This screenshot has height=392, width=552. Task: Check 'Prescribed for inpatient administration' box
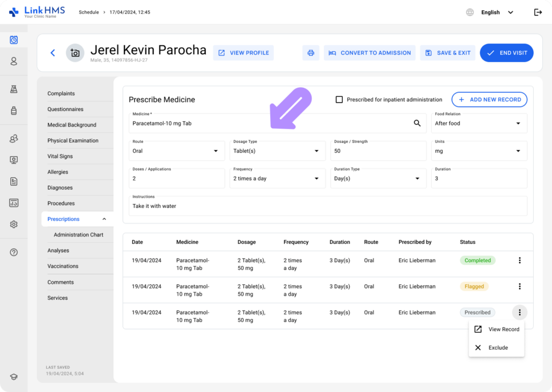pos(339,100)
